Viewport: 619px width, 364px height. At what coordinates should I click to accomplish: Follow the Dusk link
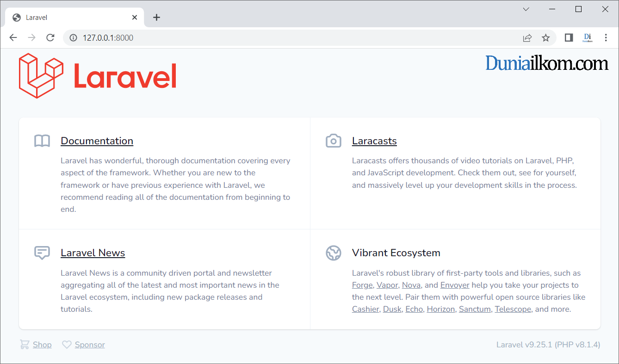coord(392,309)
